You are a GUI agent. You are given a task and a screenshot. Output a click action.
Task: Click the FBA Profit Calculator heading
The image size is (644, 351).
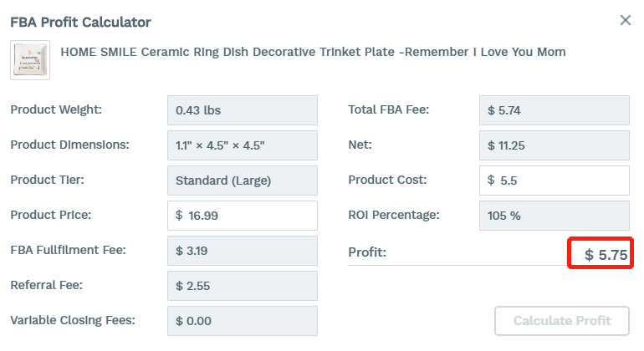pyautogui.click(x=80, y=23)
